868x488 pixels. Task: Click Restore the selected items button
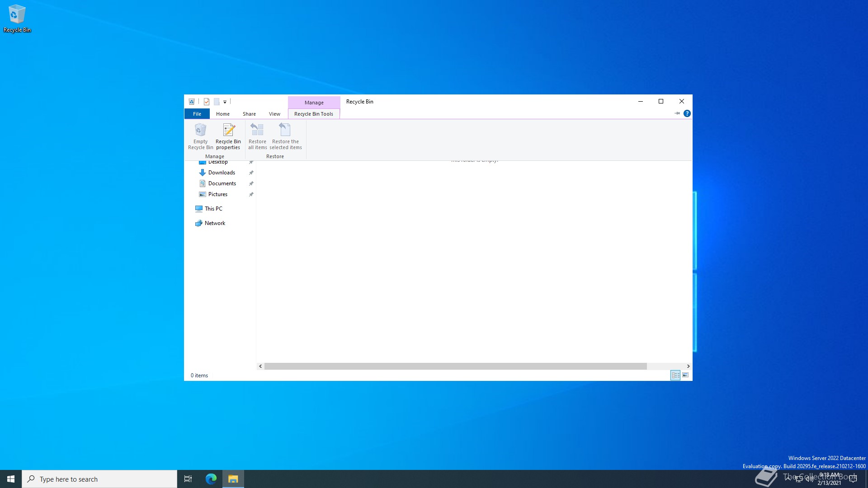click(285, 136)
